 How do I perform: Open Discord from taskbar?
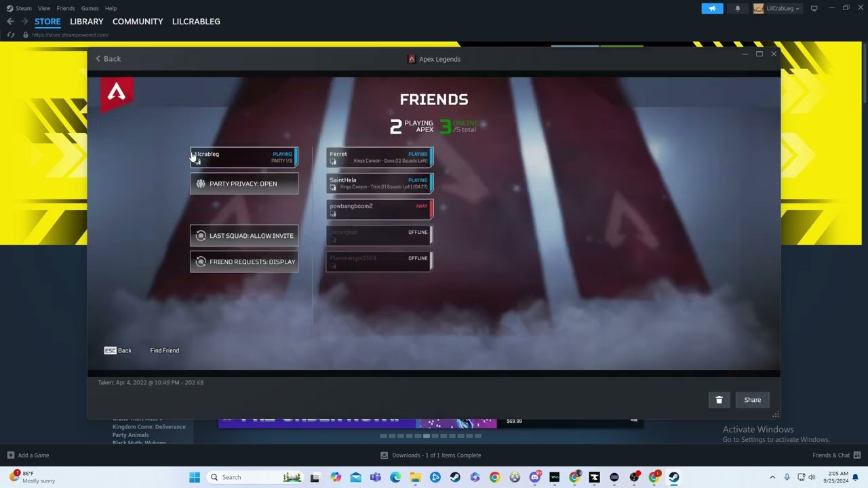pos(534,477)
